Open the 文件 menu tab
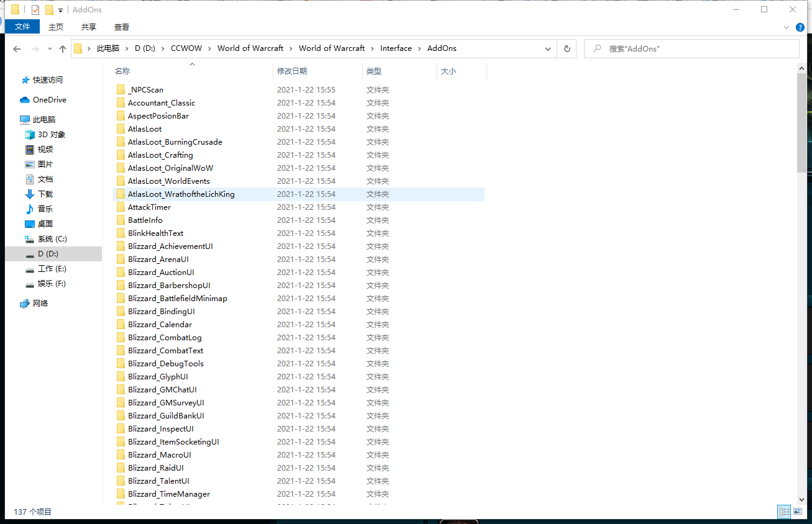 (x=22, y=27)
